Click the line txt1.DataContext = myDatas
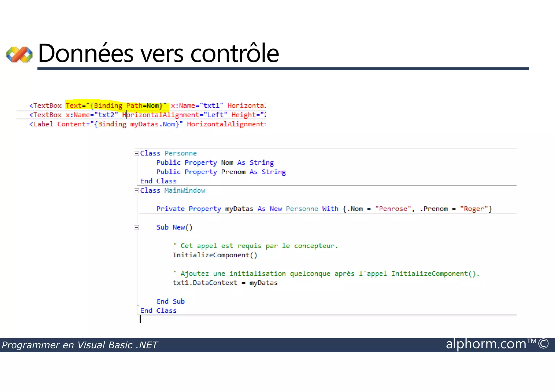 coord(225,283)
